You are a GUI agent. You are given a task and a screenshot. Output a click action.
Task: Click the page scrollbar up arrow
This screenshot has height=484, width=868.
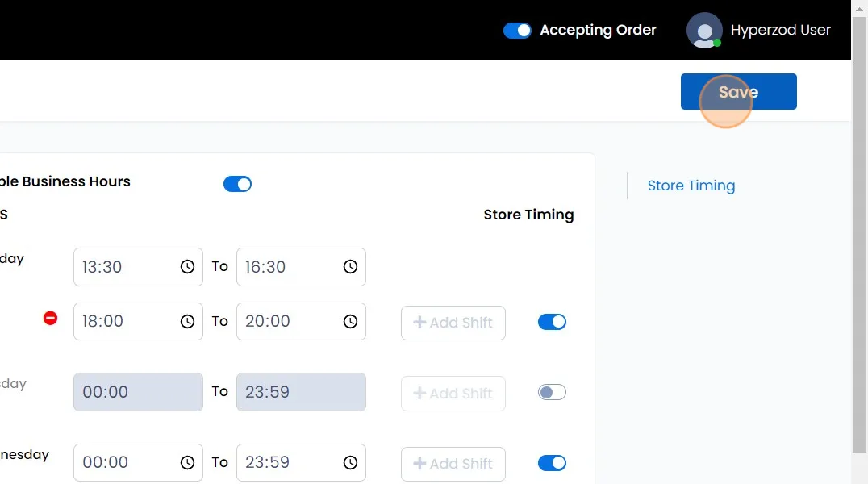pos(860,9)
